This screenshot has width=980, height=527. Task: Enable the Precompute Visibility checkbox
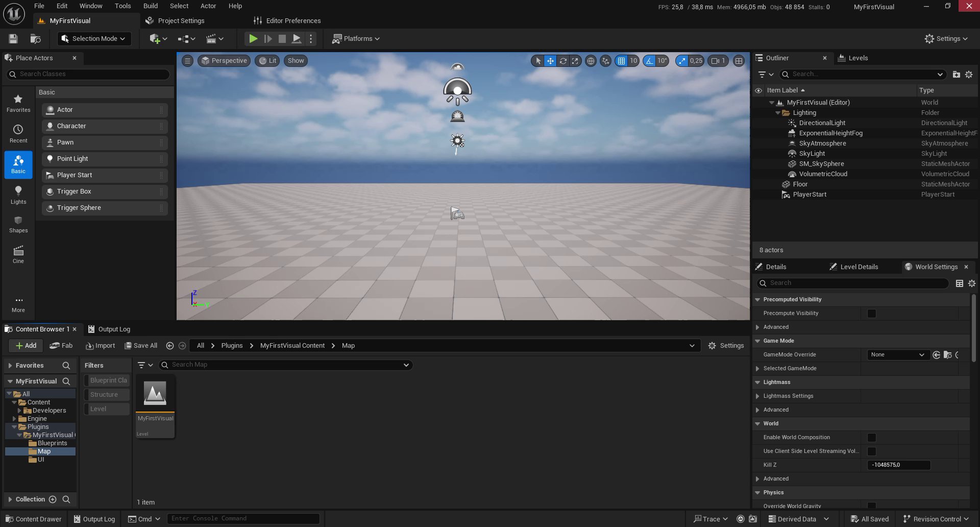[872, 314]
